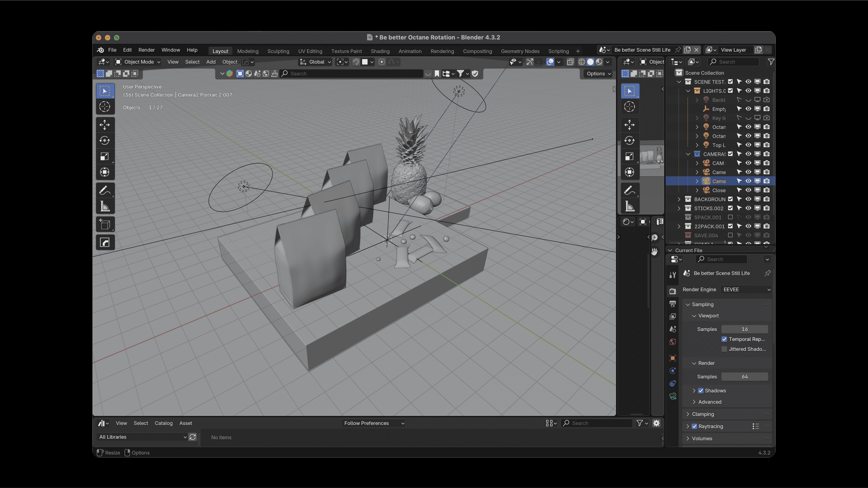The height and width of the screenshot is (488, 868).
Task: Open the Follow Preferences dropdown
Action: click(373, 423)
